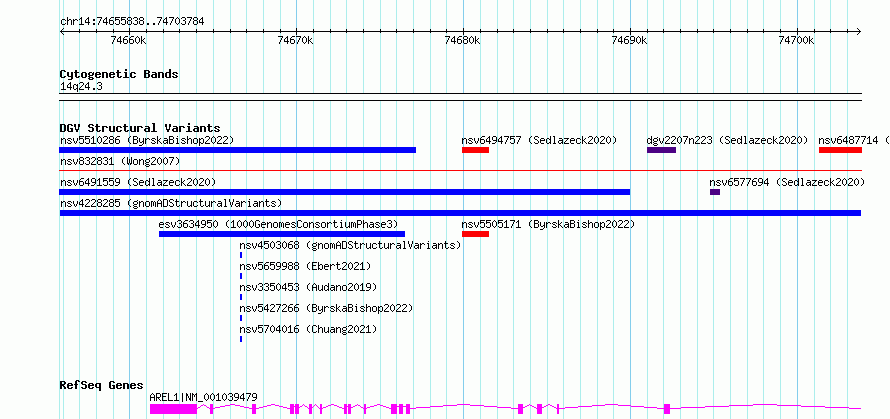The height and width of the screenshot is (419, 890).
Task: Select the blue bar under nsv6491559
Action: pyautogui.click(x=345, y=192)
